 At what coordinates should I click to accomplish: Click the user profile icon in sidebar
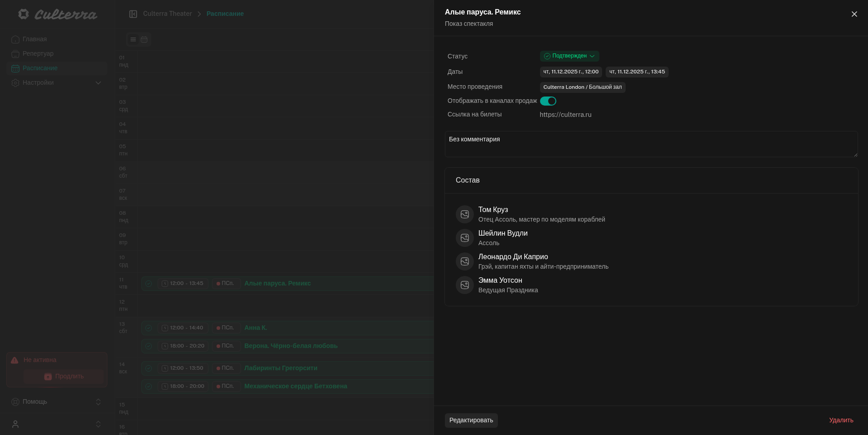(x=15, y=424)
